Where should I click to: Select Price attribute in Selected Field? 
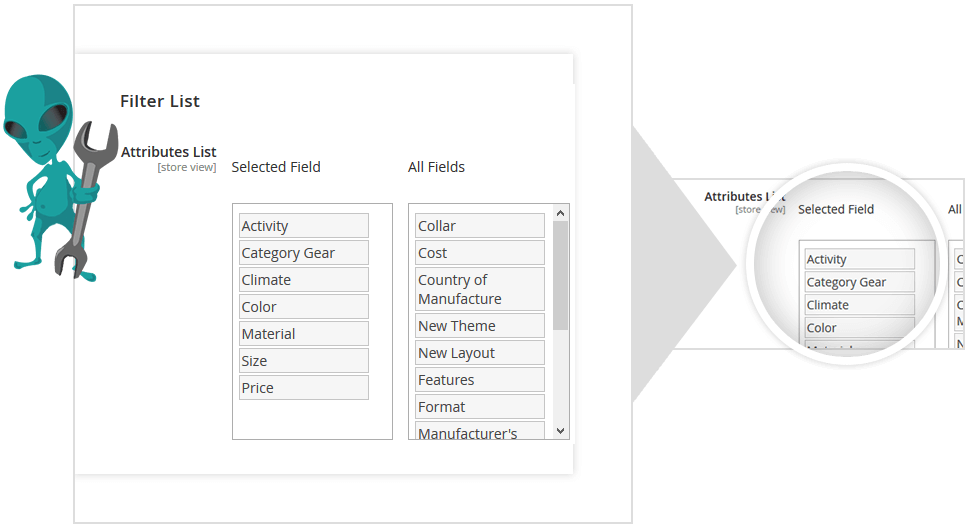(x=304, y=388)
